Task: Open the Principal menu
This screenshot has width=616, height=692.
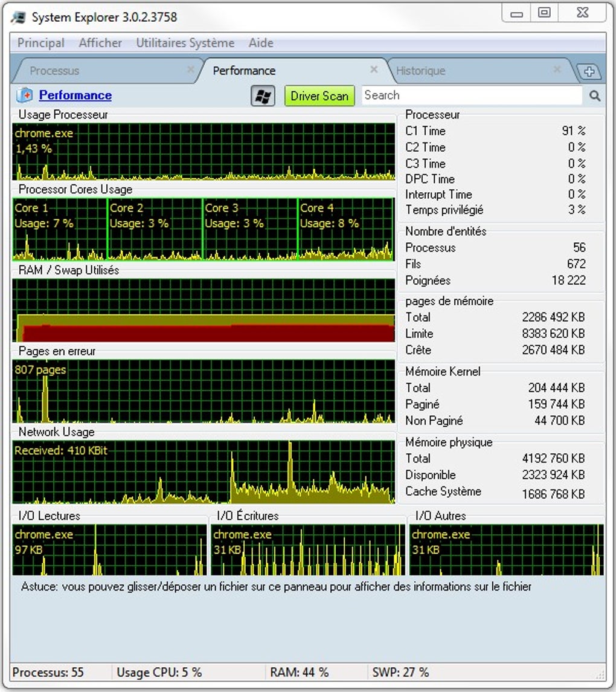Action: click(x=41, y=43)
